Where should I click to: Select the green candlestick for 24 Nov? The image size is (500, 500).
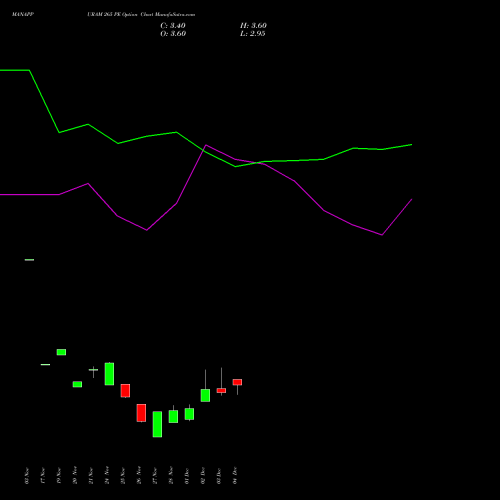pos(109,374)
